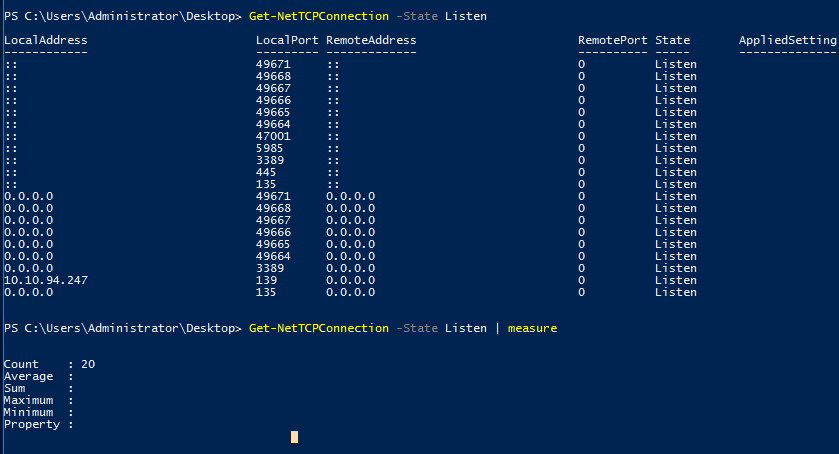Click the Maximum label in measure output
839x454 pixels.
pyautogui.click(x=28, y=400)
